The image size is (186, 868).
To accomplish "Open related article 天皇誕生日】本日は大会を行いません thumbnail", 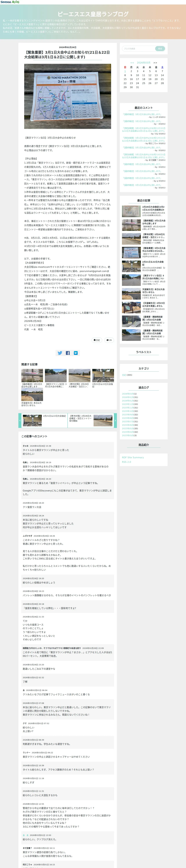I will click(32, 394).
